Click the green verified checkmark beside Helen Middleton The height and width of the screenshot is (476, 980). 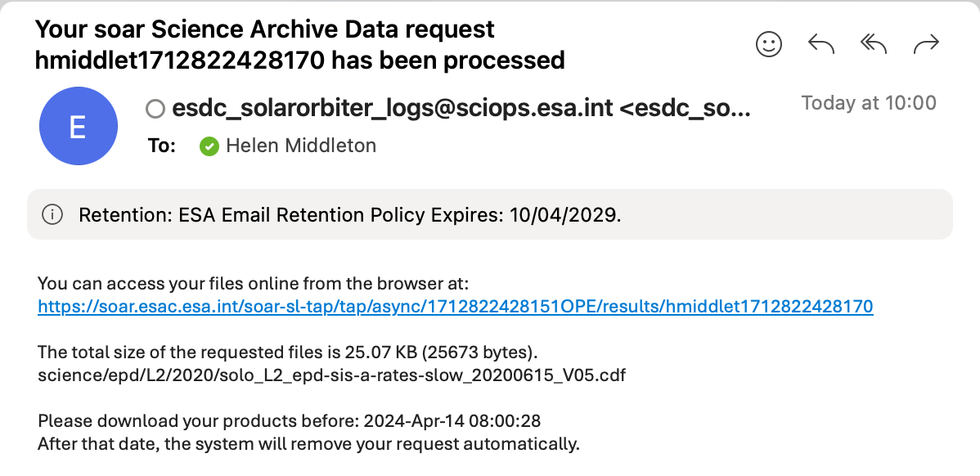(209, 146)
